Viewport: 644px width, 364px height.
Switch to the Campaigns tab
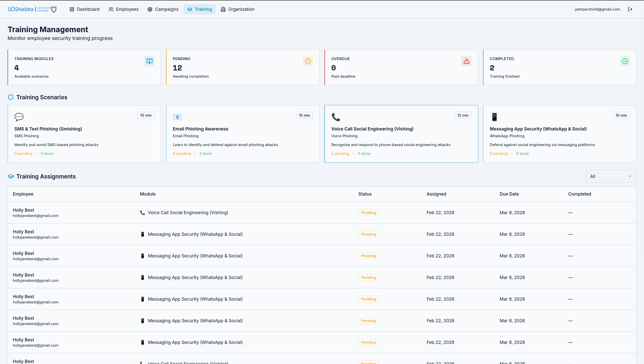(163, 9)
